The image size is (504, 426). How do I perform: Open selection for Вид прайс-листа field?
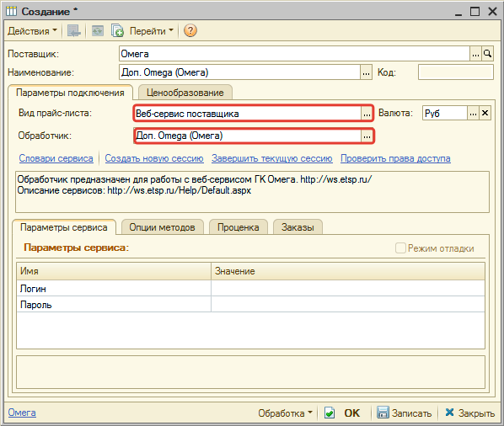coord(367,114)
